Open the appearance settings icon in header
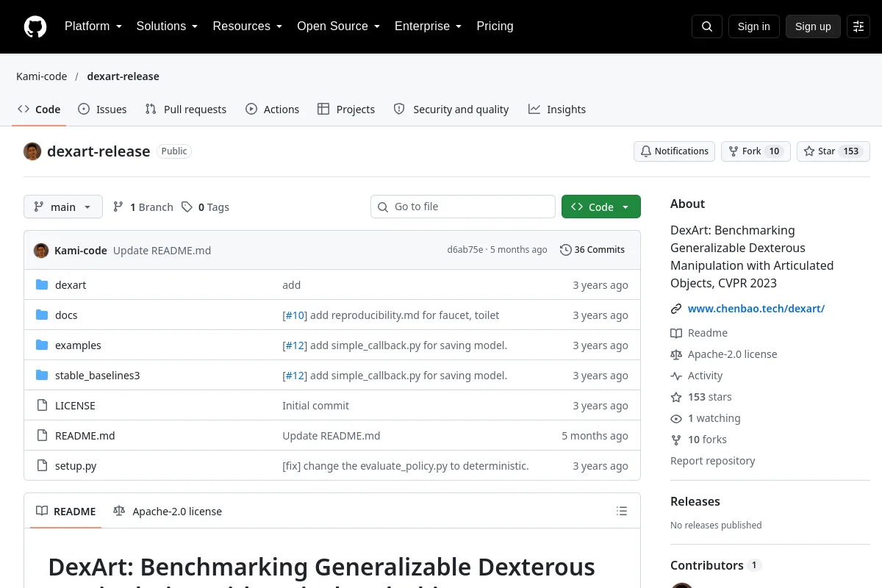The width and height of the screenshot is (882, 588). tap(858, 26)
